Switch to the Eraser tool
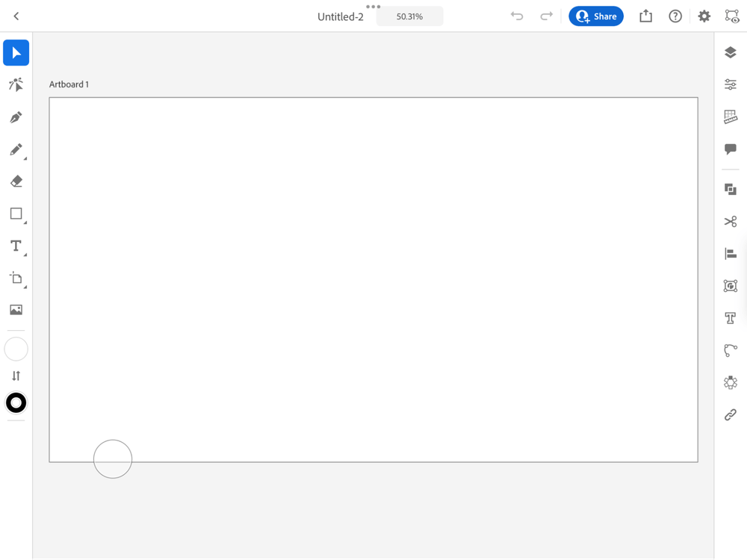 click(x=16, y=181)
